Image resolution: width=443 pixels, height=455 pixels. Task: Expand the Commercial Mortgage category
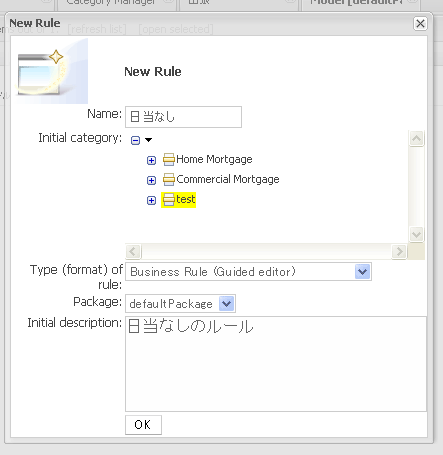(x=151, y=180)
